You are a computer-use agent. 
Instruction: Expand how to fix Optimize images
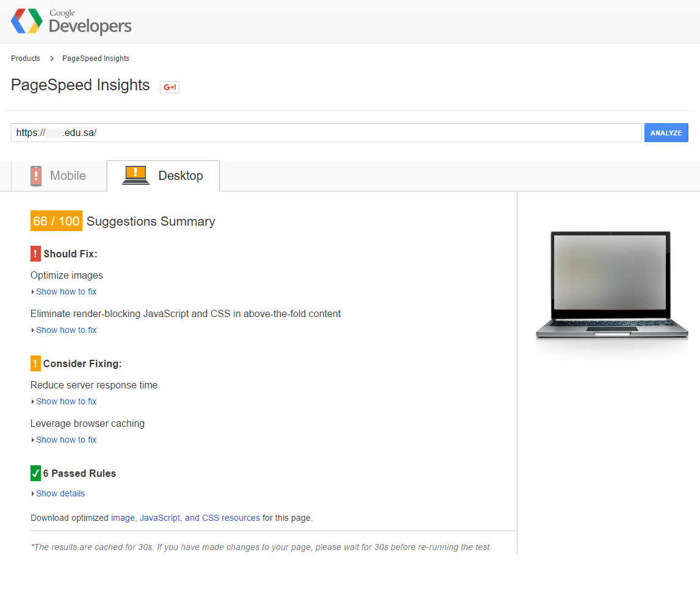click(66, 291)
